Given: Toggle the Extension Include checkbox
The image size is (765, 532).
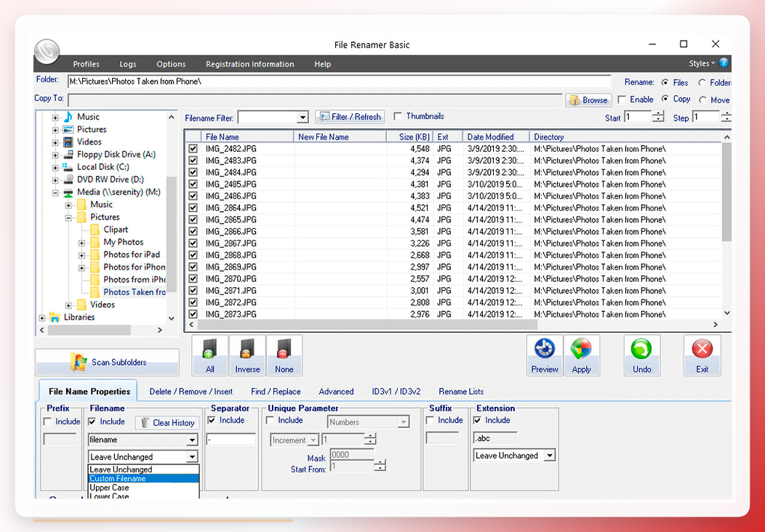Looking at the screenshot, I should 477,420.
